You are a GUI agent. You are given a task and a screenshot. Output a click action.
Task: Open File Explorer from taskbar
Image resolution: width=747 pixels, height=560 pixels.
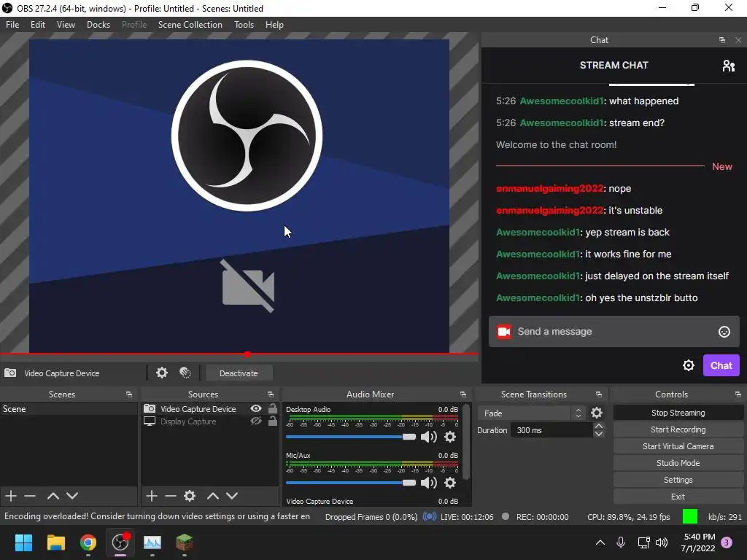point(55,542)
